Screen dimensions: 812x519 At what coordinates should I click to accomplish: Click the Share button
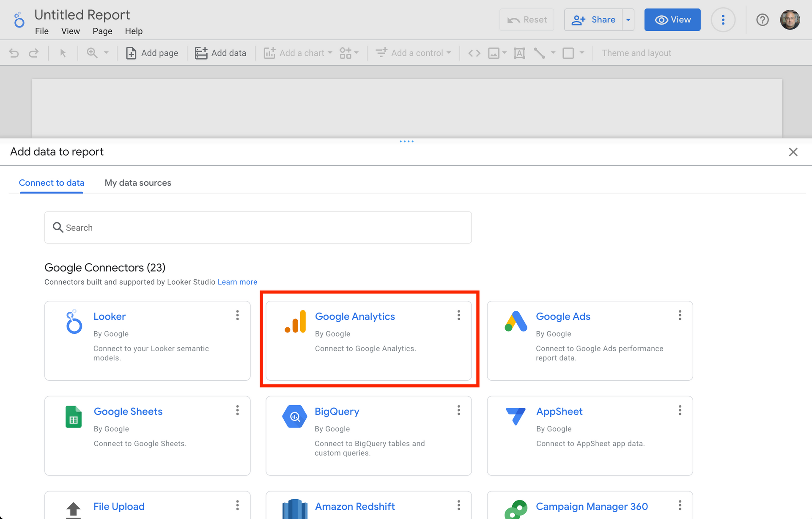593,20
